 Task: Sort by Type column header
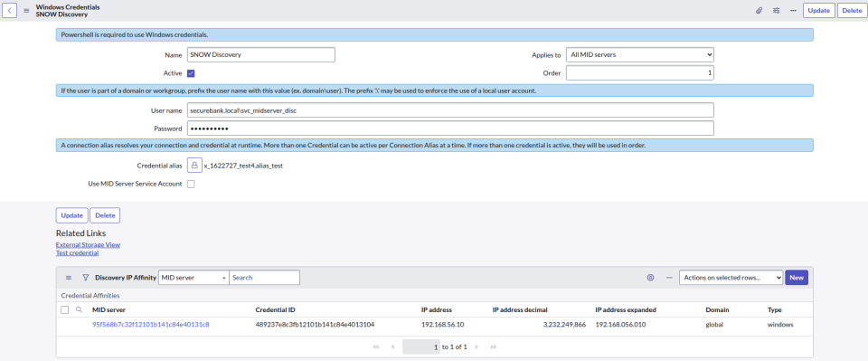(x=775, y=310)
